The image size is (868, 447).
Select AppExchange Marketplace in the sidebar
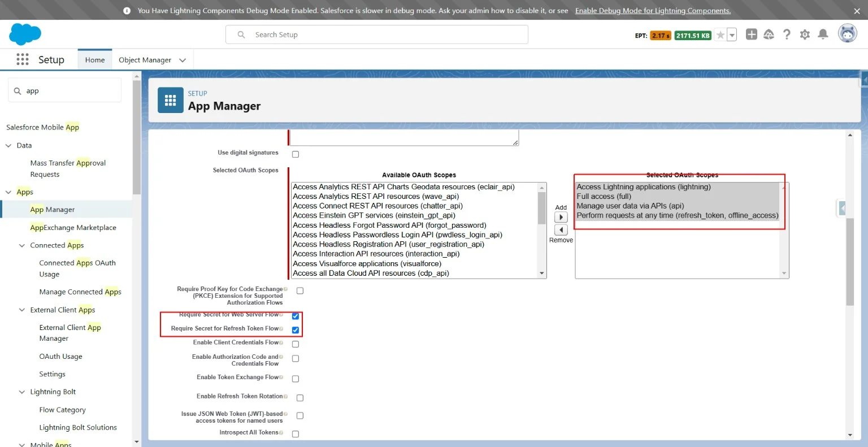(x=73, y=227)
